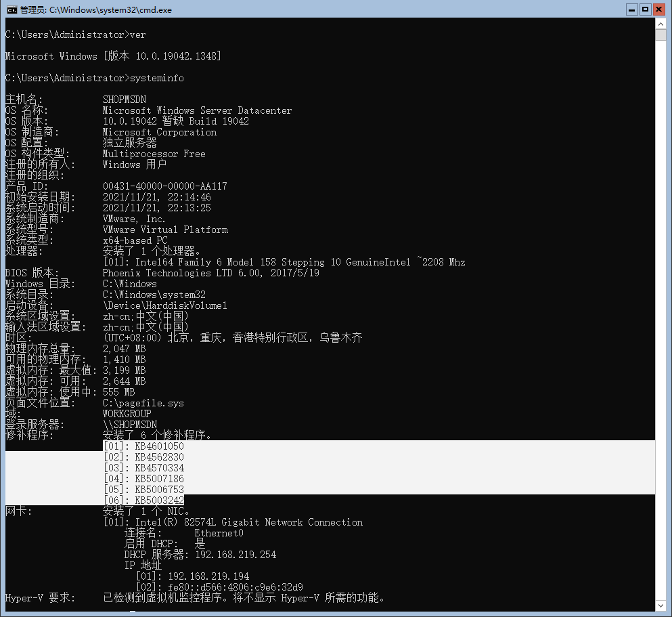672x617 pixels.
Task: Click hotfix entry 'KB5006753'
Action: click(x=160, y=490)
